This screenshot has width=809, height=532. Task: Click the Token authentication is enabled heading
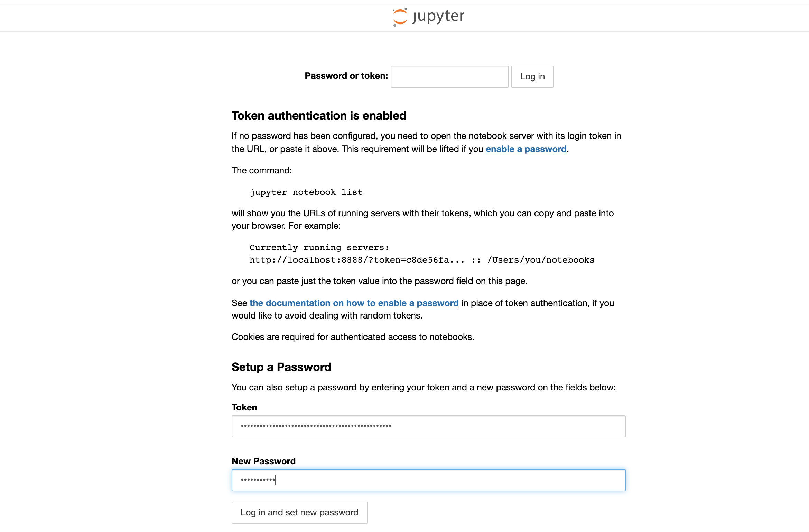coord(319,115)
